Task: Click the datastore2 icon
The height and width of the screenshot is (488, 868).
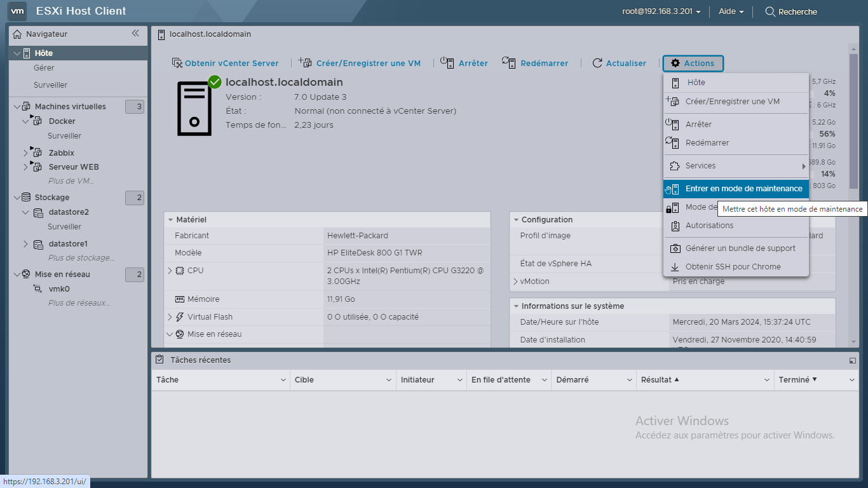Action: pos(38,212)
